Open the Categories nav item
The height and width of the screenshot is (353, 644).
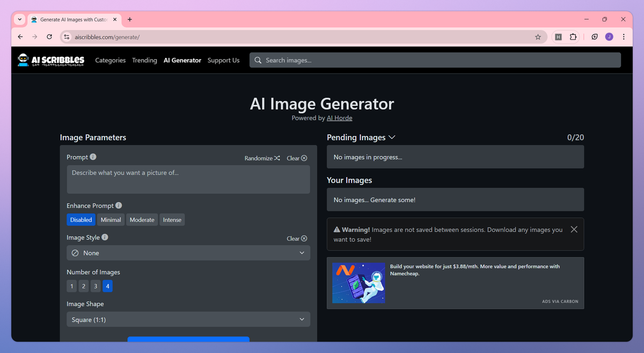pyautogui.click(x=111, y=60)
